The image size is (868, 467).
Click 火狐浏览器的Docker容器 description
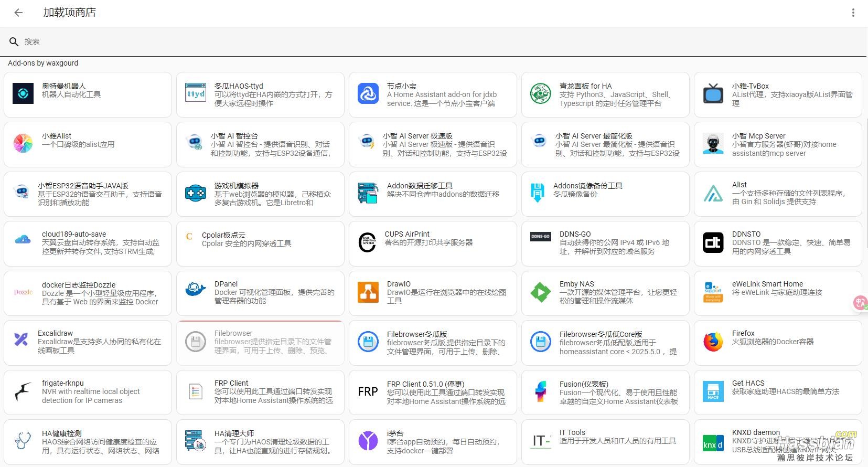pos(773,342)
